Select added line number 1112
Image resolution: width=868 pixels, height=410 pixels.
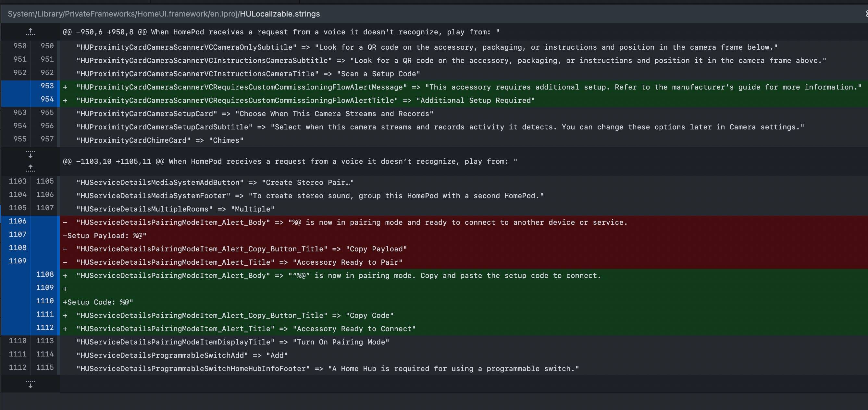tap(45, 328)
